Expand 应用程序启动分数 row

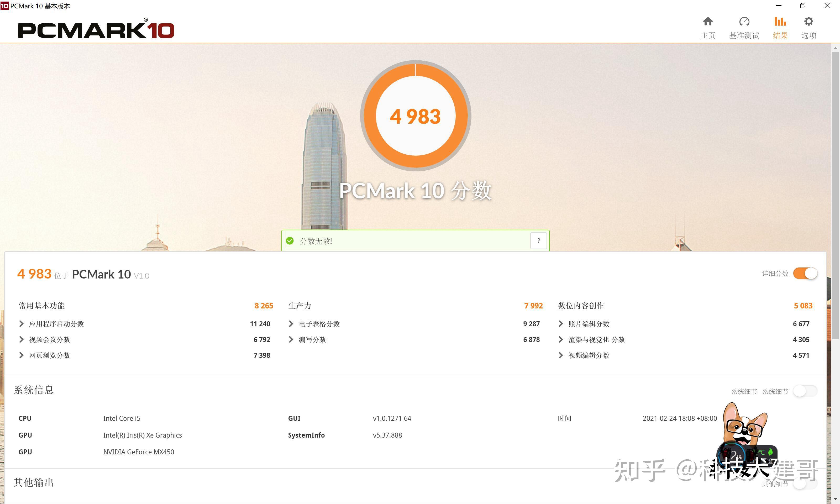(21, 324)
